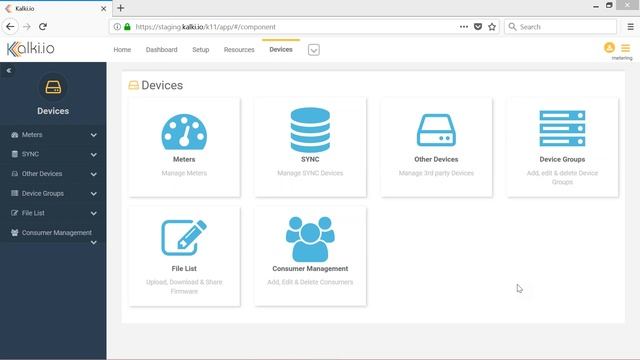Click the File List icon in sidebar
This screenshot has height=360, width=640.
point(15,213)
